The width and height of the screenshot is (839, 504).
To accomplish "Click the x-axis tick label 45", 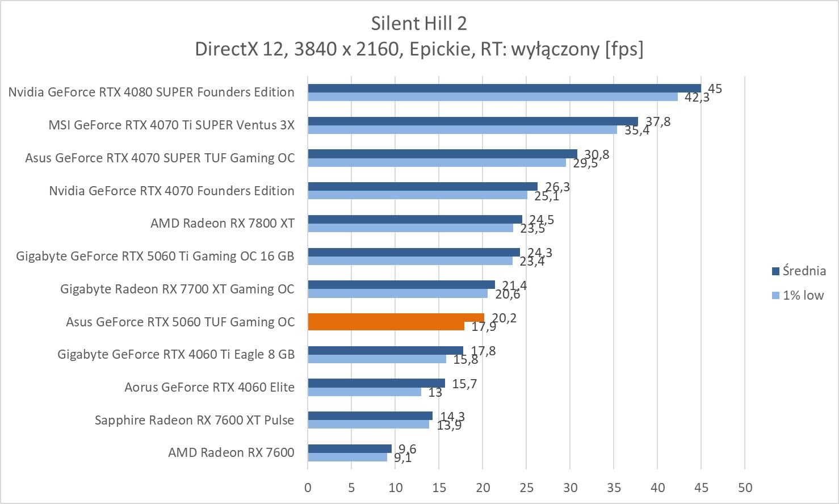I will [x=701, y=487].
